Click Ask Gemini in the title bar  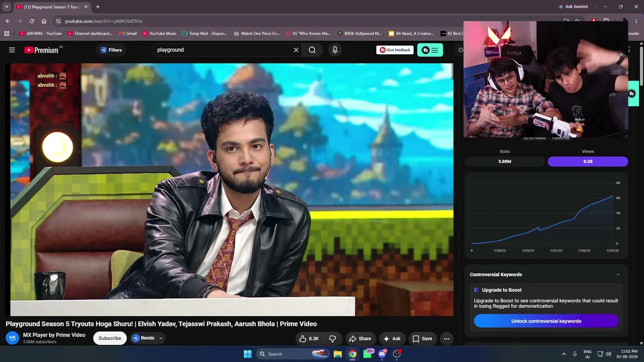(573, 7)
